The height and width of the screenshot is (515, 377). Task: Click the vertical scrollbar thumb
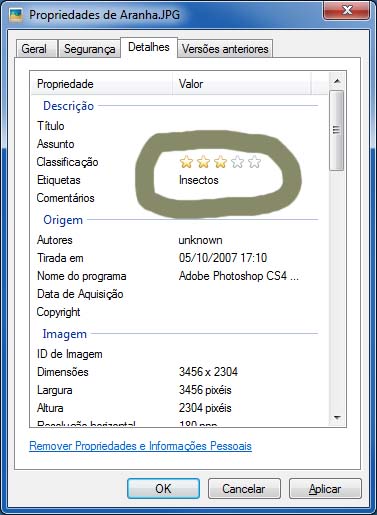(337, 130)
